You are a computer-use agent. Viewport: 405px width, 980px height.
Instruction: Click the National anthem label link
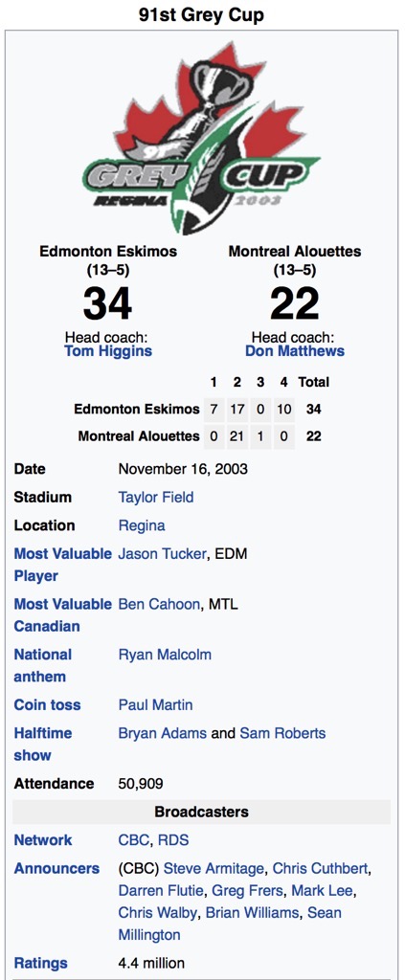click(x=43, y=666)
